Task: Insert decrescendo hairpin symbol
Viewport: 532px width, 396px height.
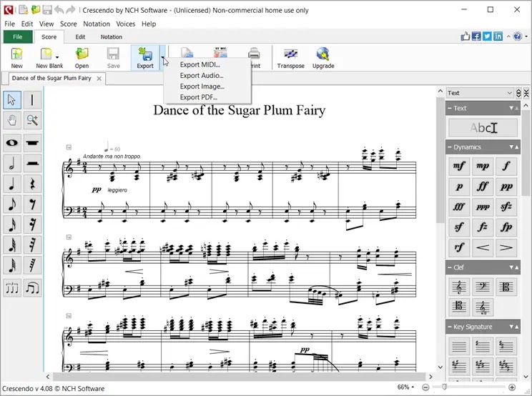Action: pyautogui.click(x=506, y=247)
